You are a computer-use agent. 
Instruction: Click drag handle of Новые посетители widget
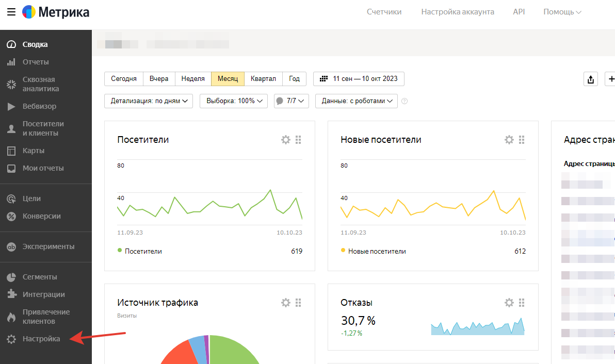click(522, 140)
